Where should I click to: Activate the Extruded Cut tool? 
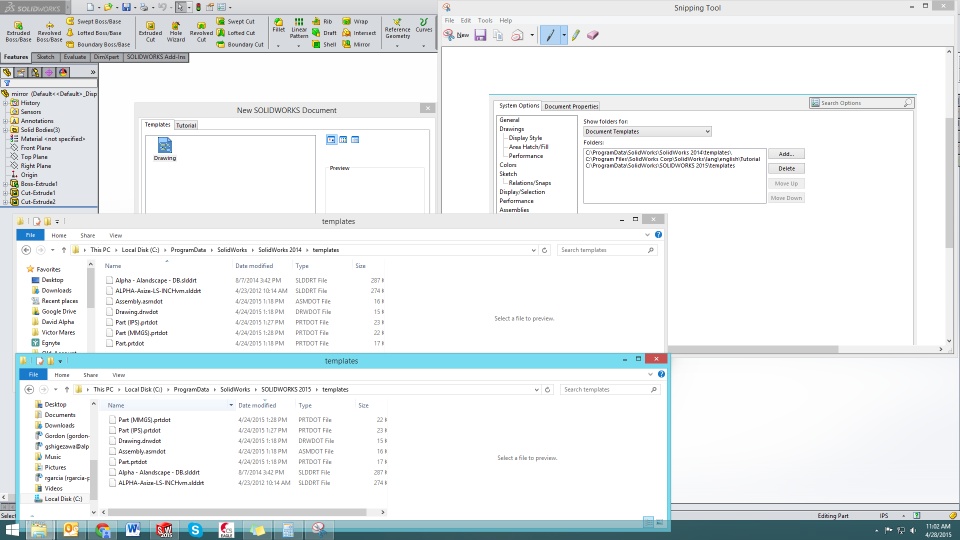[x=150, y=31]
